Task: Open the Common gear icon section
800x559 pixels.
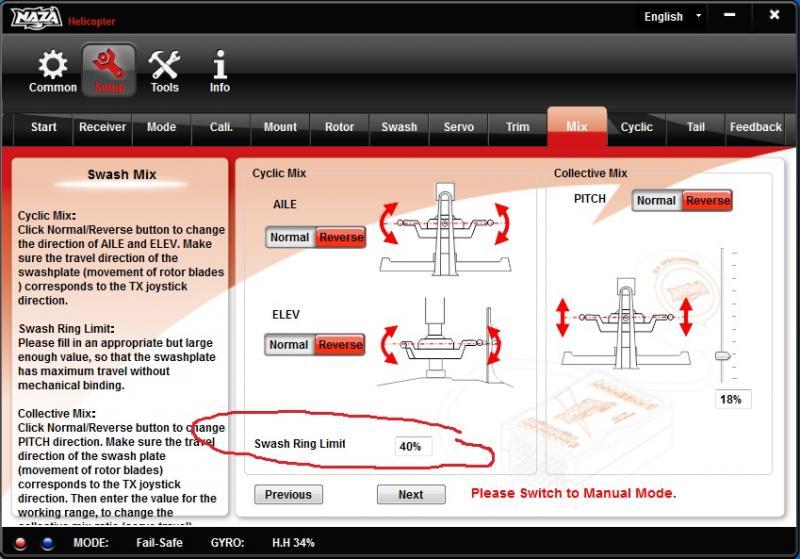Action: click(52, 70)
